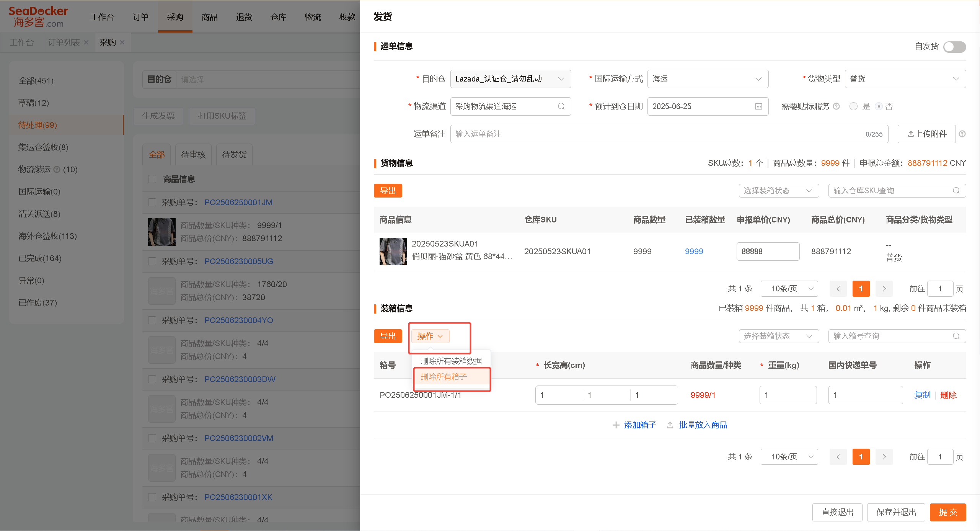The width and height of the screenshot is (980, 531).
Task: Click the product thumbnail for 20250523SKUA01
Action: [x=393, y=252]
